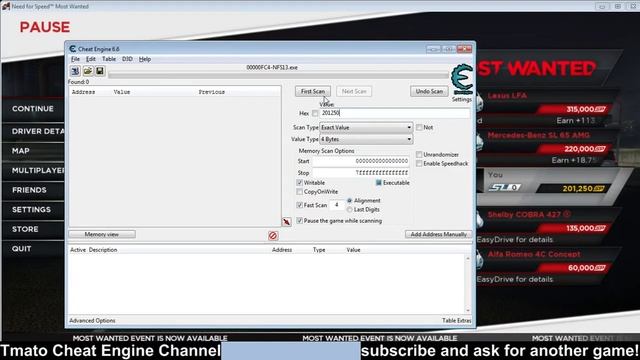Toggle Pause the game while scanning
The width and height of the screenshot is (640, 360).
[x=300, y=221]
